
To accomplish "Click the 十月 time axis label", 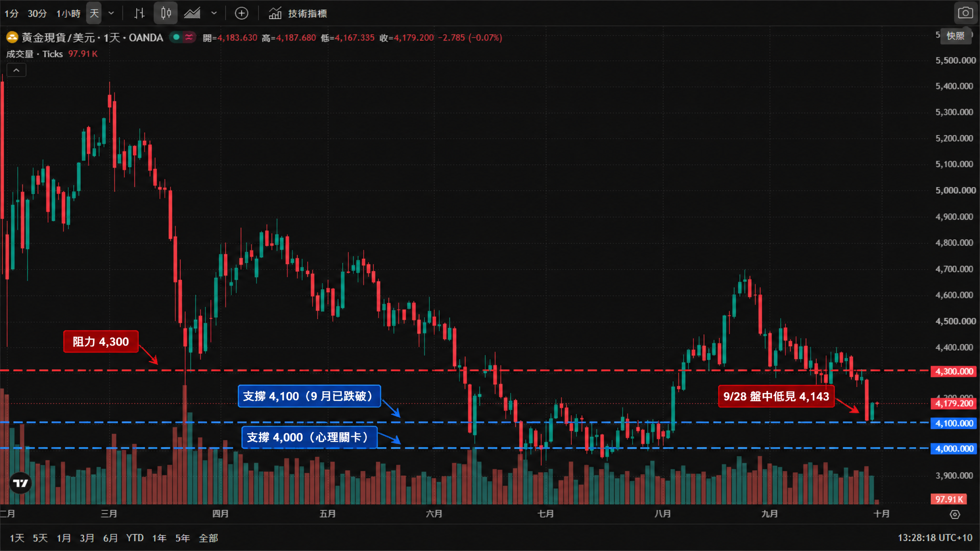I will (881, 514).
